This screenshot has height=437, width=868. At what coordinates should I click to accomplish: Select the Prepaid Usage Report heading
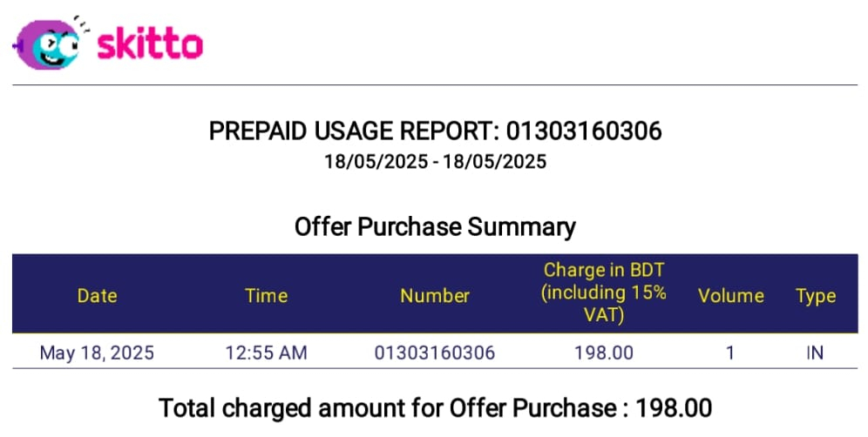pos(435,131)
